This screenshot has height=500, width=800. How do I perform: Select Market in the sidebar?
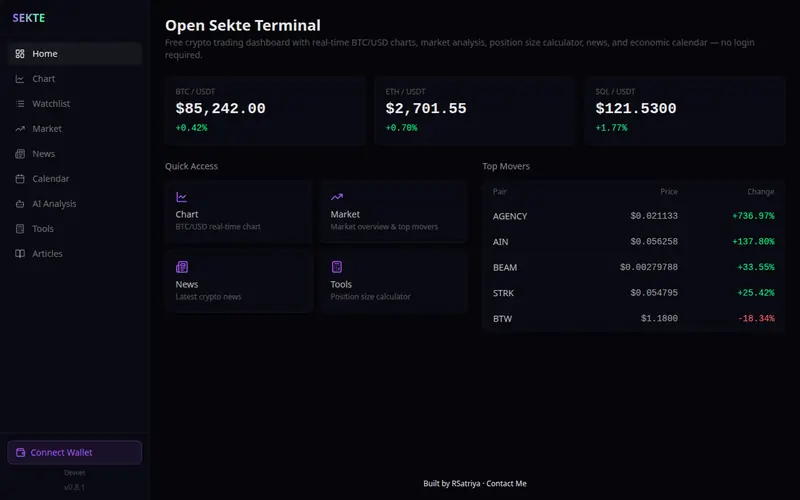[x=74, y=129]
